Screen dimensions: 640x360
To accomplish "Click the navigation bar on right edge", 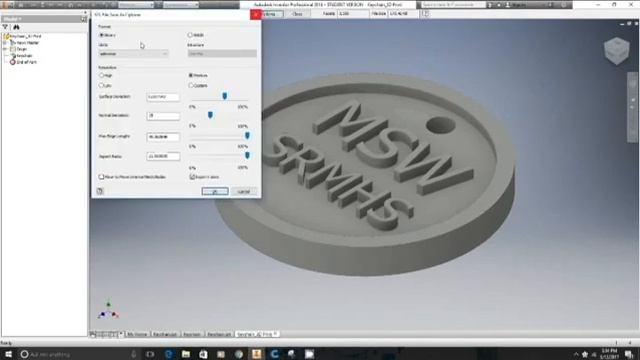I will coord(632,107).
